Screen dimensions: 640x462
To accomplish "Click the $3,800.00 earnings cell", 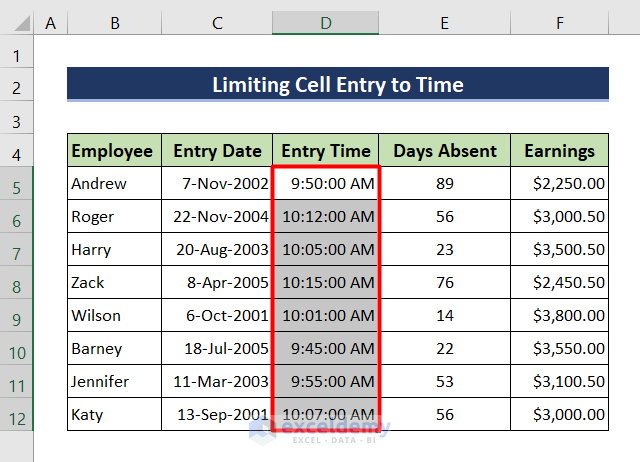I will [559, 316].
